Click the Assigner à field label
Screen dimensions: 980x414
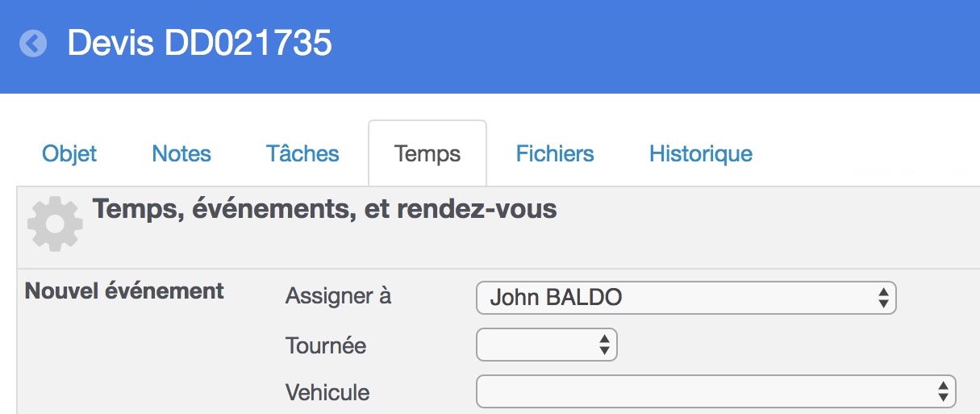pyautogui.click(x=338, y=297)
